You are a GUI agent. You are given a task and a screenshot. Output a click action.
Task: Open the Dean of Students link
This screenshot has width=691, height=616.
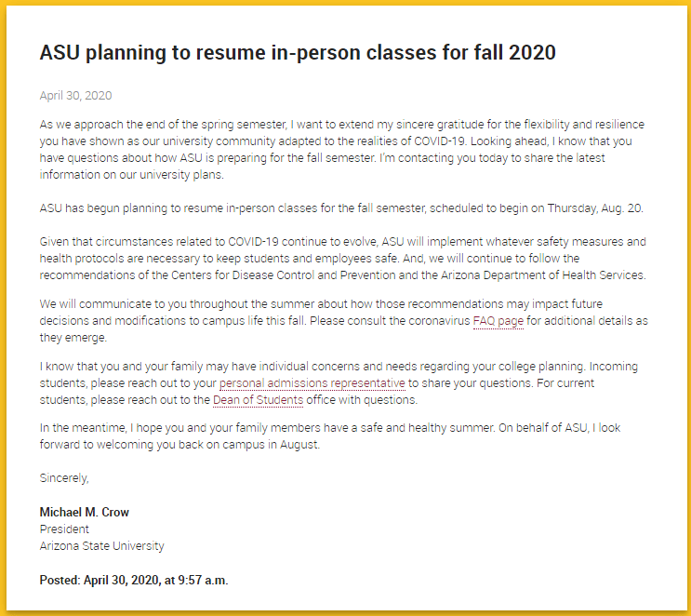click(258, 400)
